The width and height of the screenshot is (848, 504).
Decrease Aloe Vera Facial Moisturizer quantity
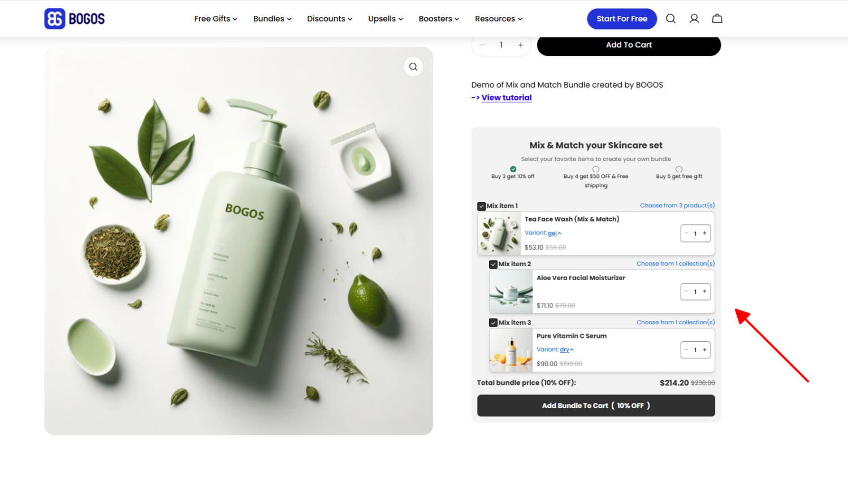click(x=686, y=292)
